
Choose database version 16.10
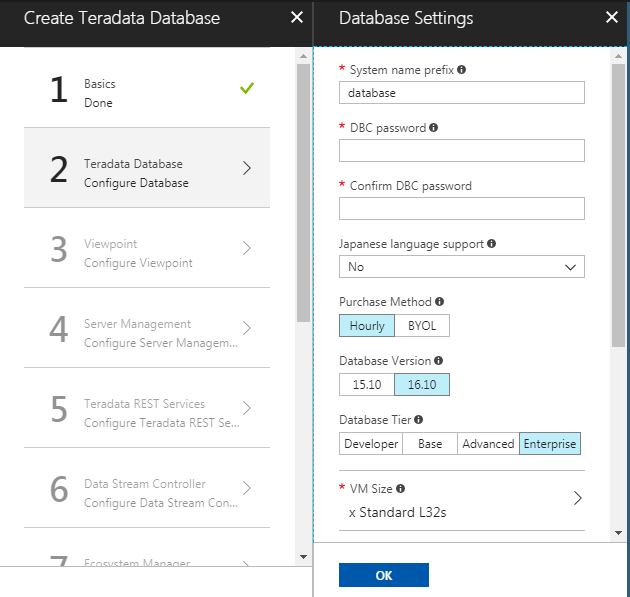(422, 384)
